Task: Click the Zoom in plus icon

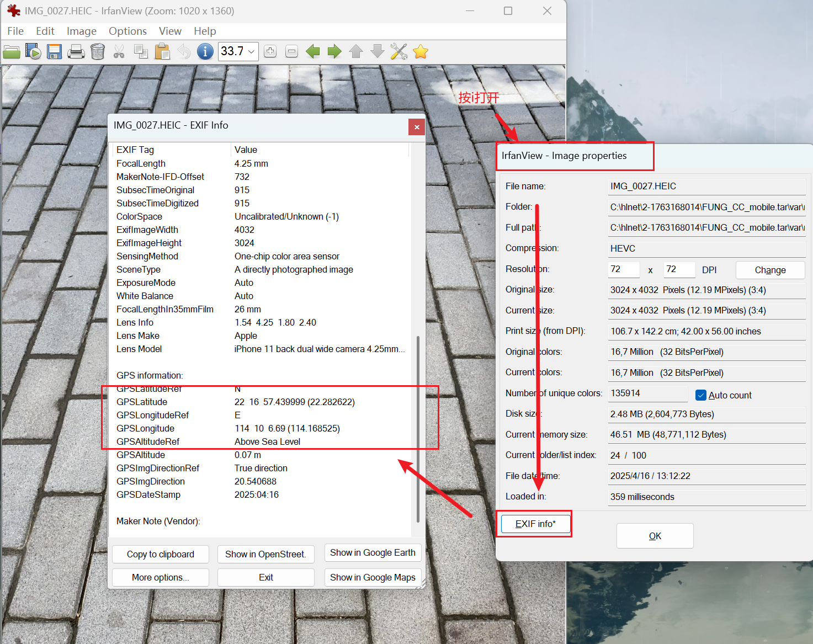Action: pyautogui.click(x=270, y=52)
